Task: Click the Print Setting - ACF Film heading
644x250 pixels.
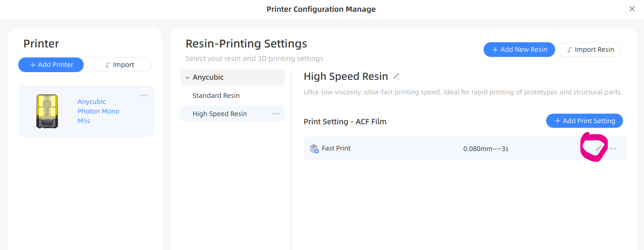Action: click(x=345, y=122)
